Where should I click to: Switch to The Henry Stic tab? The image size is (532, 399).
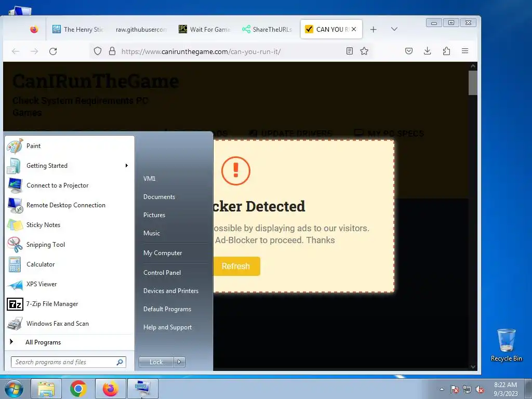pos(78,30)
